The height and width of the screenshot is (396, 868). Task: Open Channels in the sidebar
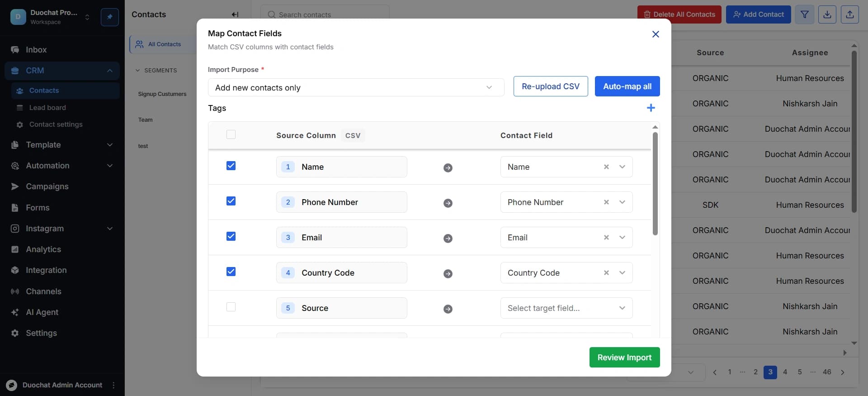pos(62,291)
